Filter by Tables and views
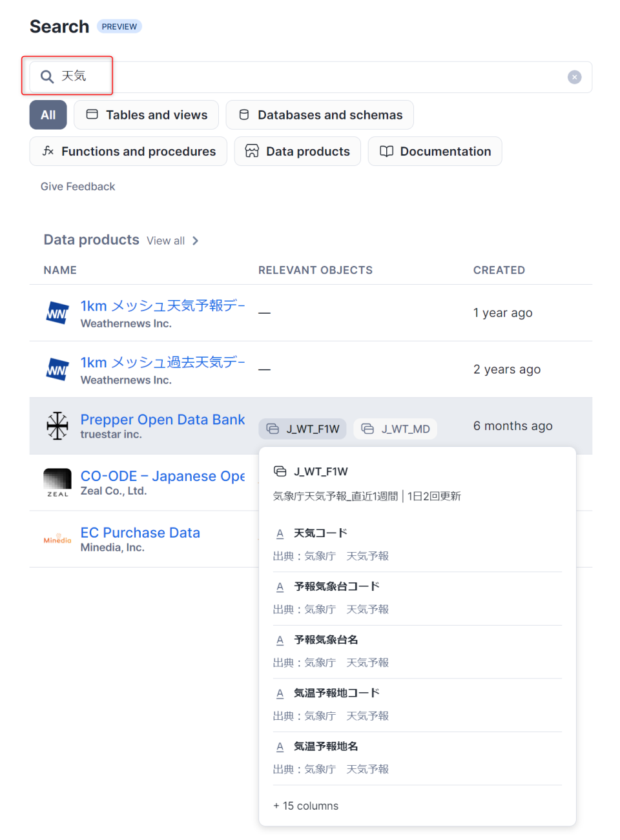The height and width of the screenshot is (840, 620). pyautogui.click(x=147, y=115)
